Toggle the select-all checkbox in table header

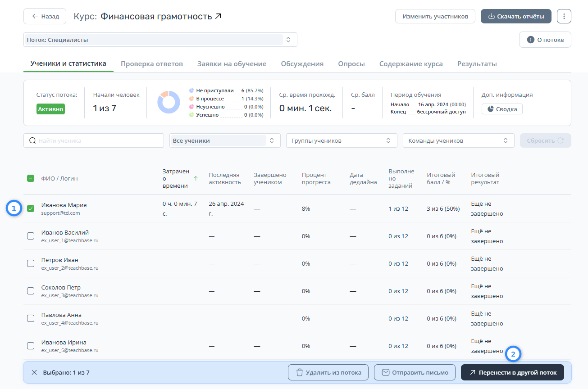[31, 178]
